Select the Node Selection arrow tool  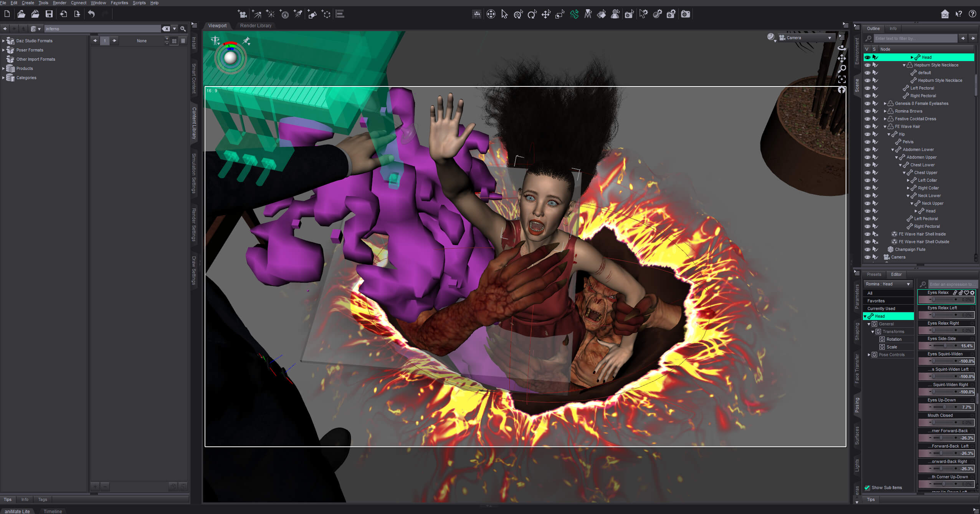504,14
